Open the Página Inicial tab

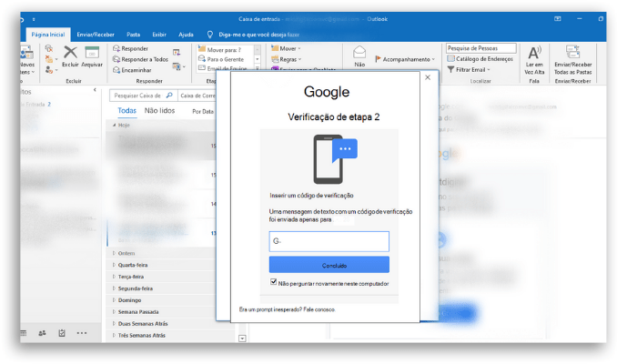point(48,35)
